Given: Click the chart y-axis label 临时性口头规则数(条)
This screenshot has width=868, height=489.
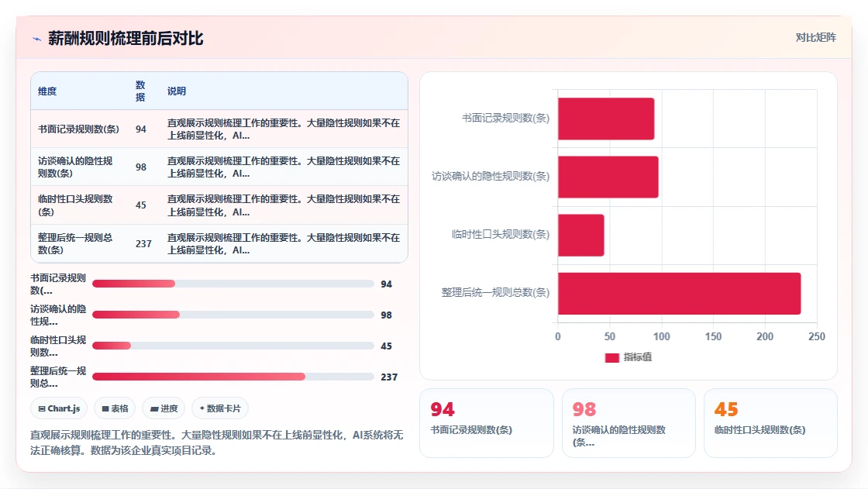Looking at the screenshot, I should 501,234.
